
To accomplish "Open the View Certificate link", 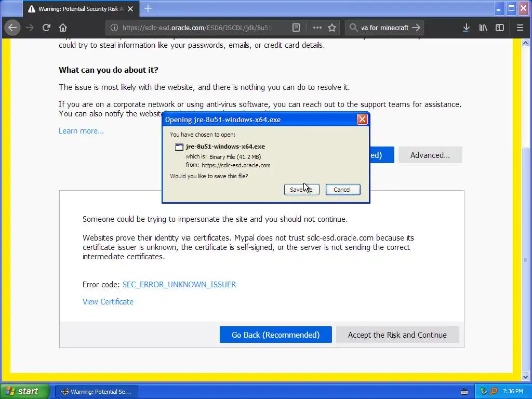I will pyautogui.click(x=108, y=302).
